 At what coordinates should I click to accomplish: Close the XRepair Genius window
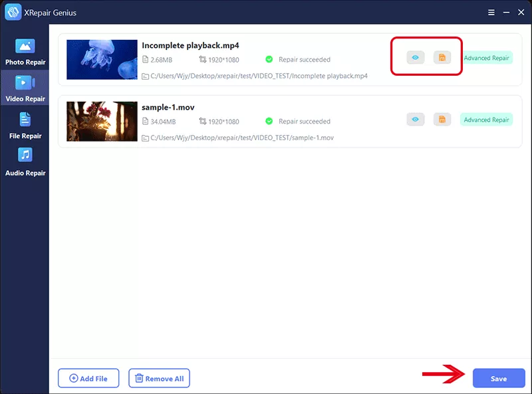tap(521, 13)
